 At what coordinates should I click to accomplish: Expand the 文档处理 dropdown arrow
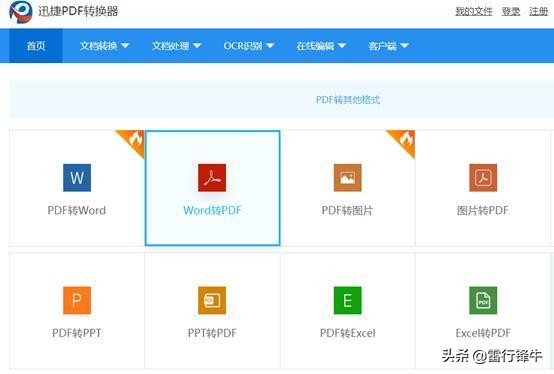(x=197, y=46)
